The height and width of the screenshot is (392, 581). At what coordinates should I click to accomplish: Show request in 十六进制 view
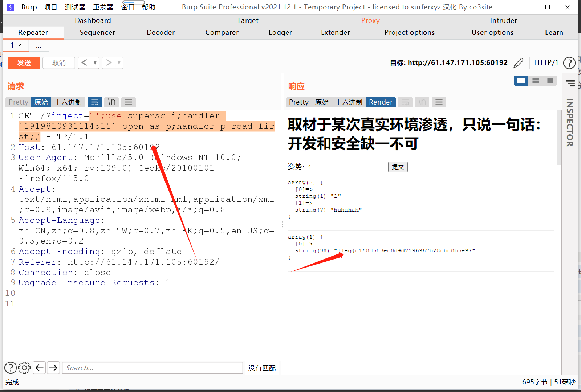click(68, 102)
